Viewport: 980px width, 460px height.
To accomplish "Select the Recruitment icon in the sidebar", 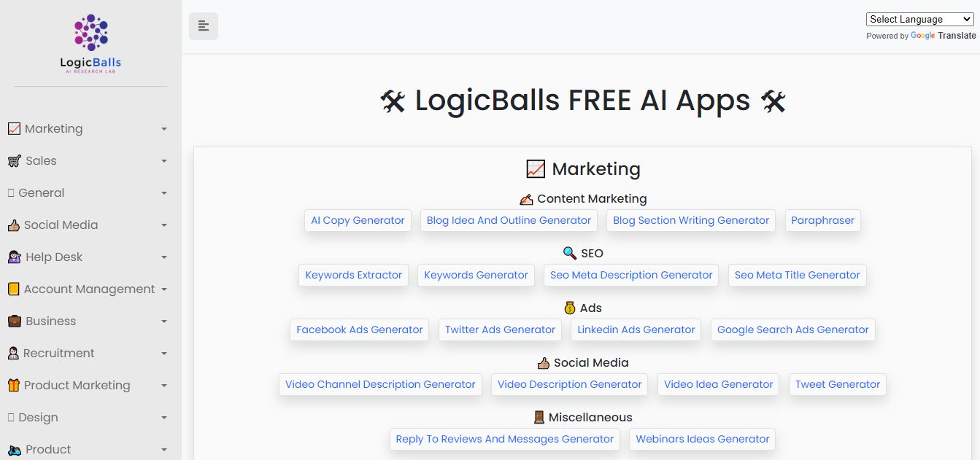I will 15,353.
